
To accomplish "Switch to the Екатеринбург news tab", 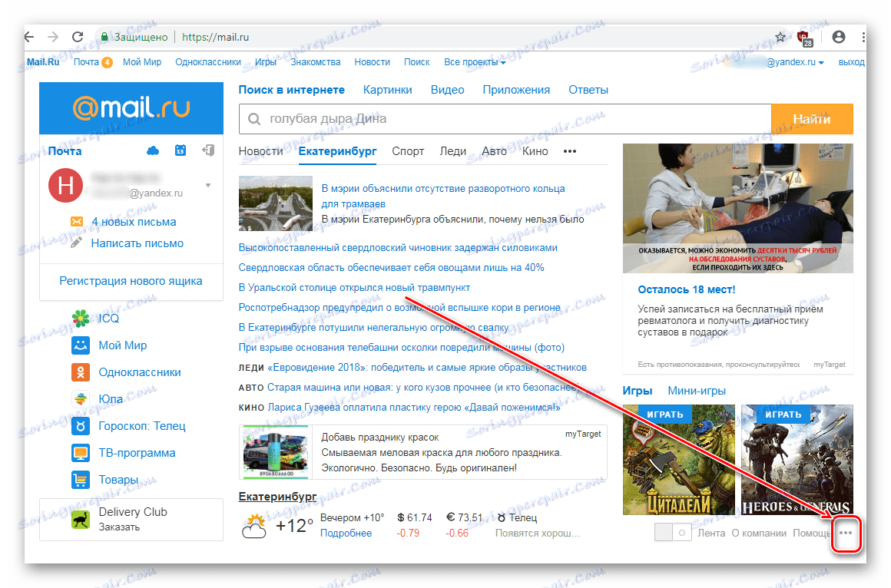I will tap(337, 151).
